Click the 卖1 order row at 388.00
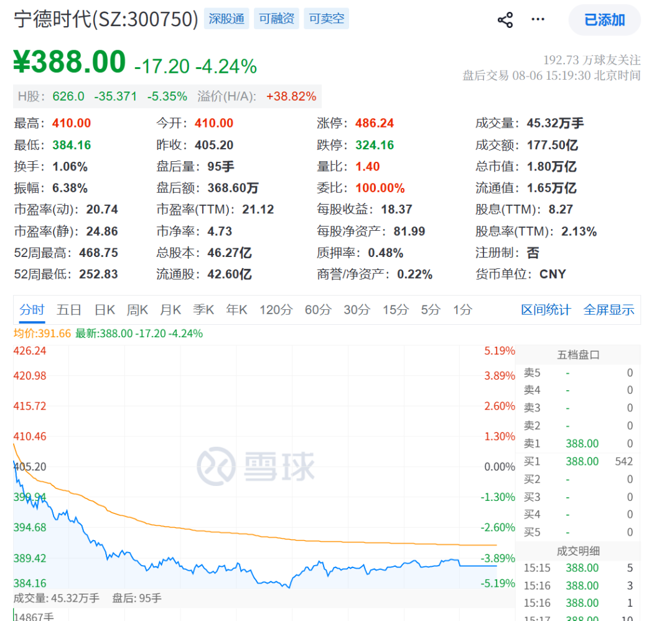Image resolution: width=672 pixels, height=621 pixels. [577, 443]
